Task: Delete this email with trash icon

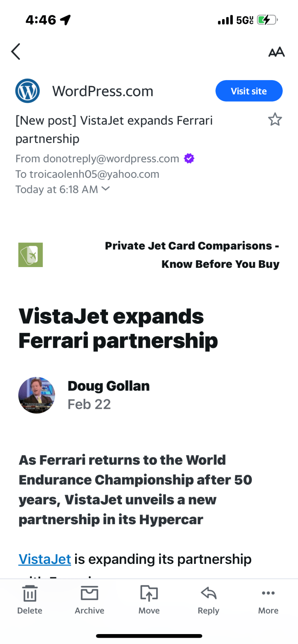Action: [x=30, y=599]
